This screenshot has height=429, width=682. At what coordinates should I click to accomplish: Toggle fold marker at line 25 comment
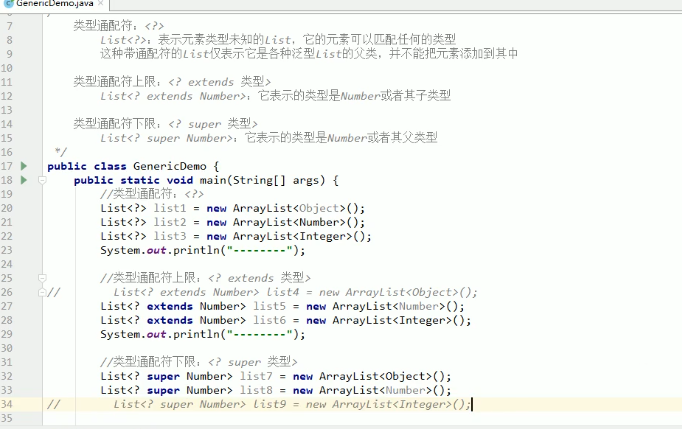[42, 278]
